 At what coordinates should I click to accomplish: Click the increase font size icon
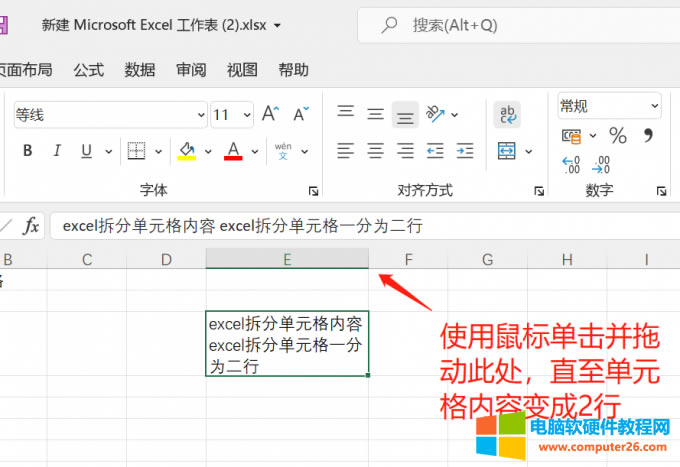[x=270, y=114]
